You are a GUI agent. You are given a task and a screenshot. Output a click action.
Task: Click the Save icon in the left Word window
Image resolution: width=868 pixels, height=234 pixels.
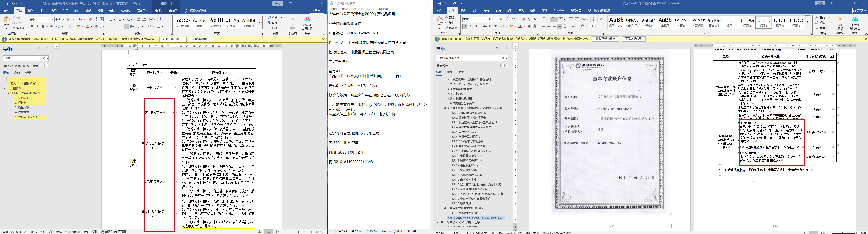(6, 3)
